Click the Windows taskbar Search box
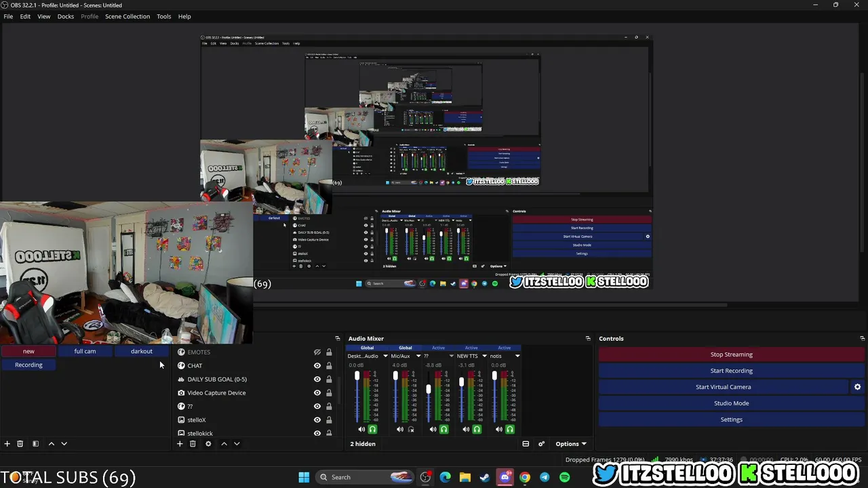 364,477
